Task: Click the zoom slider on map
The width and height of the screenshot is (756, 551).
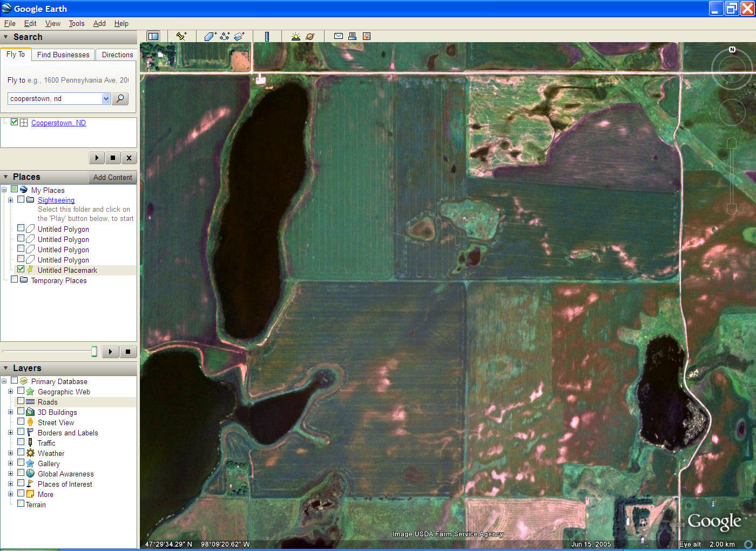Action: click(732, 176)
